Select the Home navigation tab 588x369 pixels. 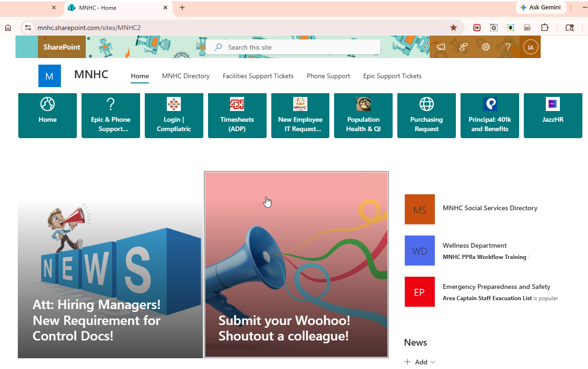coord(140,76)
